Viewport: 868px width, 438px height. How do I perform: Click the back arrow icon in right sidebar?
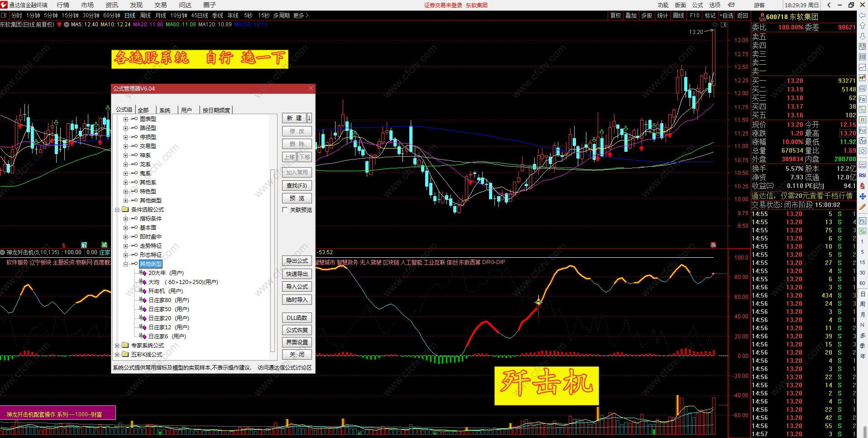(x=862, y=15)
